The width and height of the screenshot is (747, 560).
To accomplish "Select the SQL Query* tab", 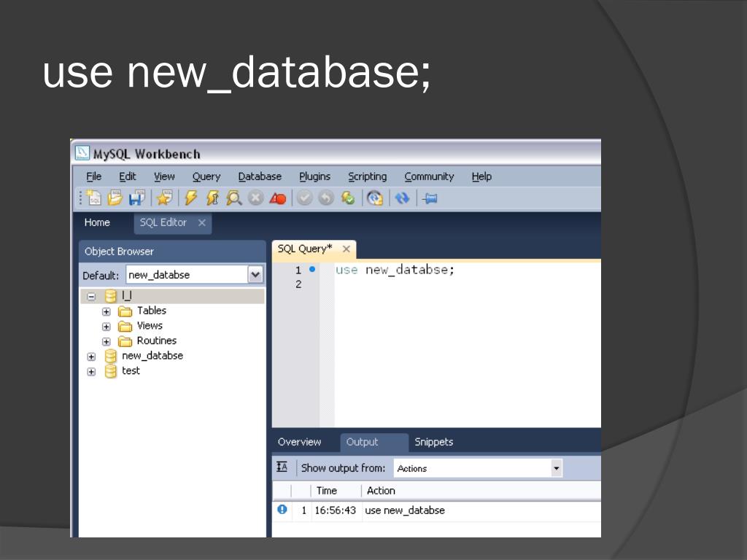I will point(305,249).
